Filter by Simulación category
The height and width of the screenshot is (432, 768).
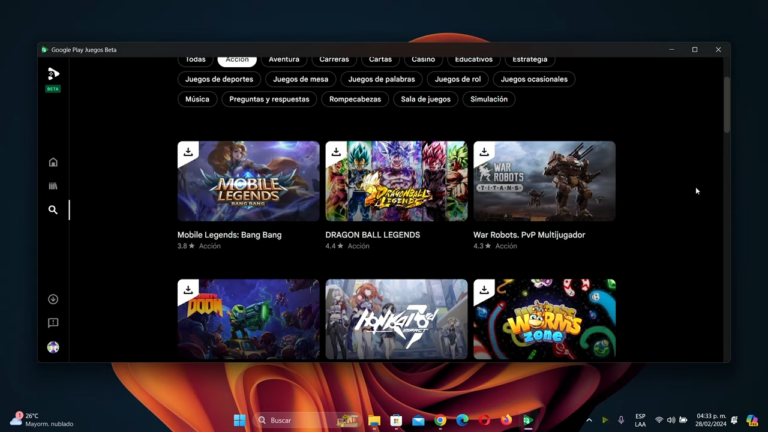point(489,99)
